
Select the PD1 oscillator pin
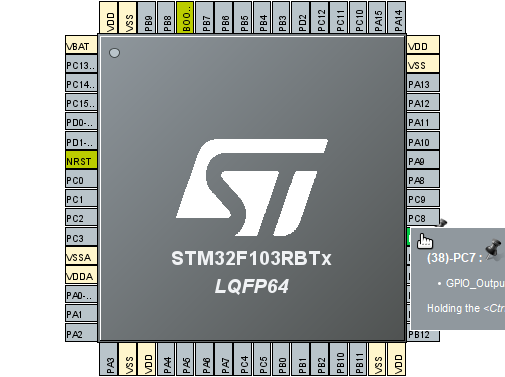[81, 141]
